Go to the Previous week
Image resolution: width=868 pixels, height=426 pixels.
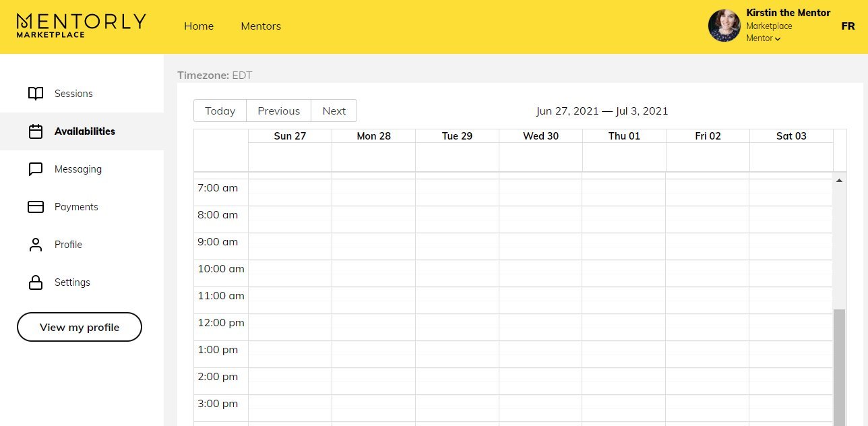(278, 111)
